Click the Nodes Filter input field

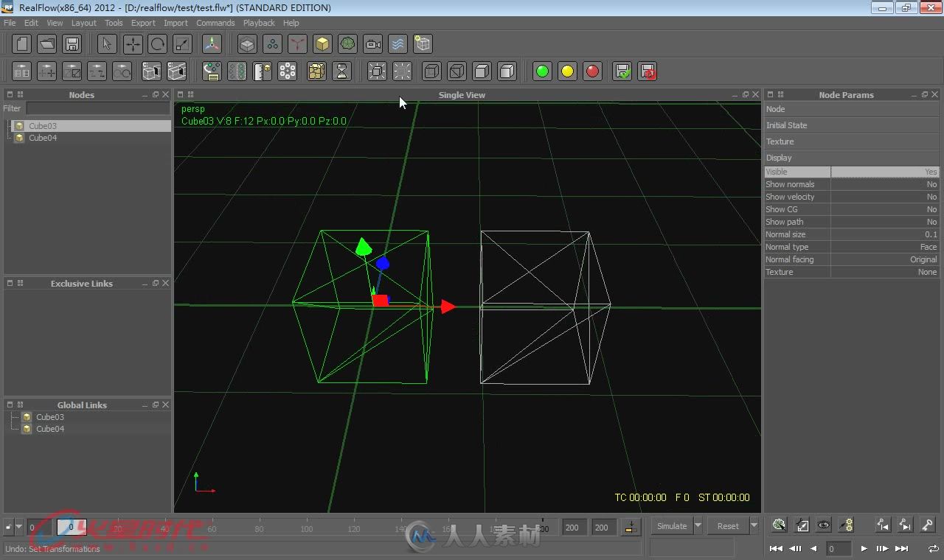[x=98, y=108]
